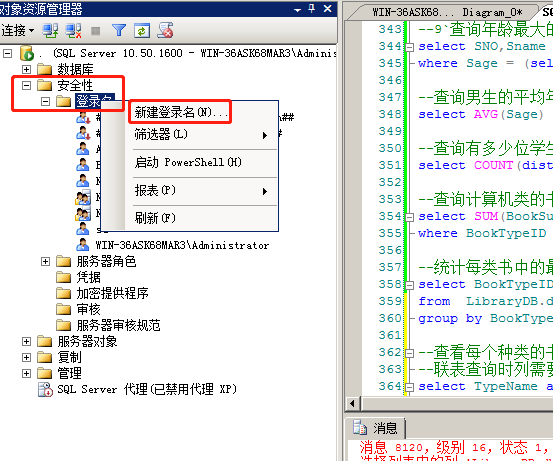Select SQL Server 代理 (已禁用代理 XP)
The height and width of the screenshot is (461, 553).
[x=147, y=389]
